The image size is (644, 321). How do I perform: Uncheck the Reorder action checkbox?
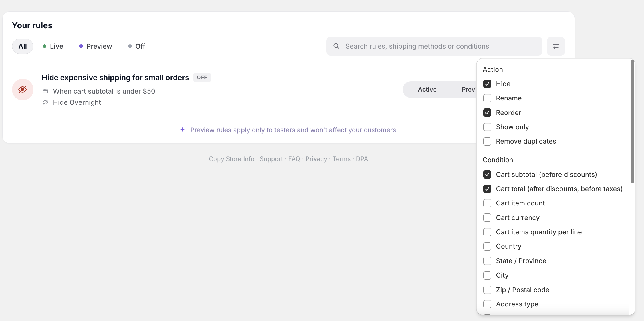[487, 113]
